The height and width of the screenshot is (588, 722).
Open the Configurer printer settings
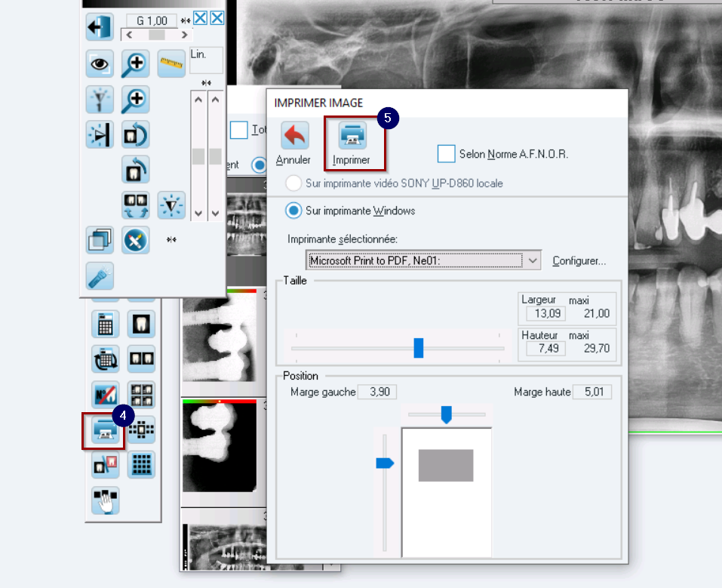tap(579, 261)
